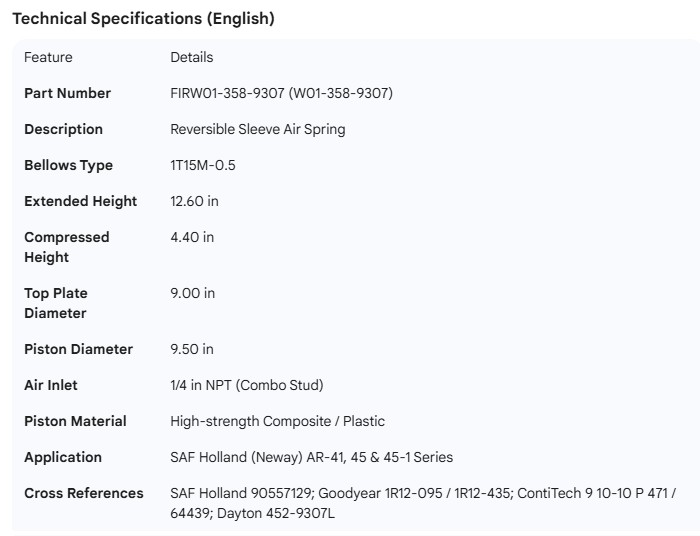Click the Part Number row label
Viewport: 700px width, 536px height.
click(x=67, y=93)
